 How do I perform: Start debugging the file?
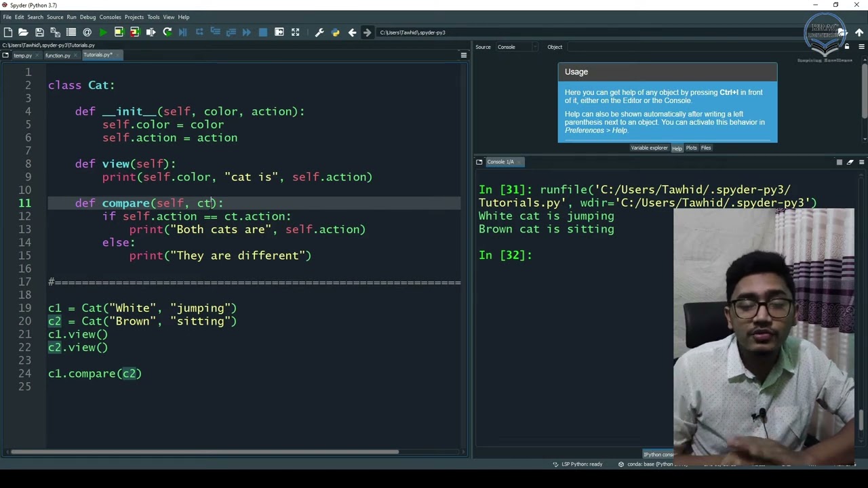click(x=183, y=32)
